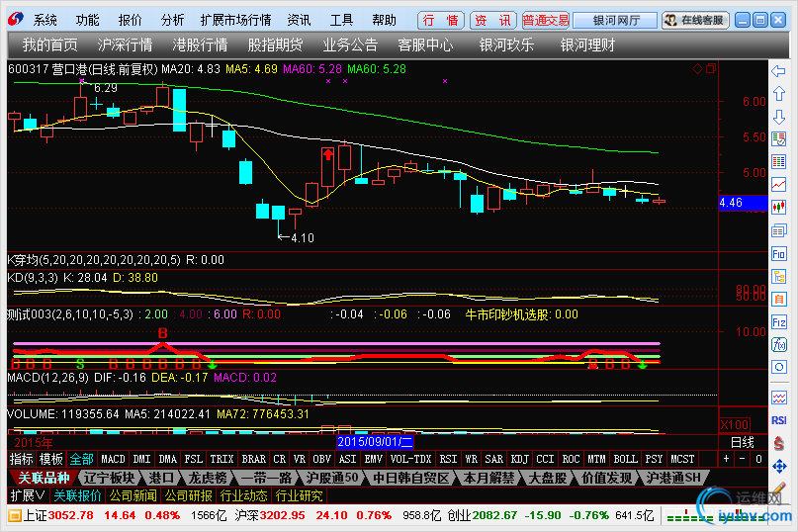The image size is (798, 532).
Task: Open the wavy lines indicator icon
Action: (x=778, y=398)
